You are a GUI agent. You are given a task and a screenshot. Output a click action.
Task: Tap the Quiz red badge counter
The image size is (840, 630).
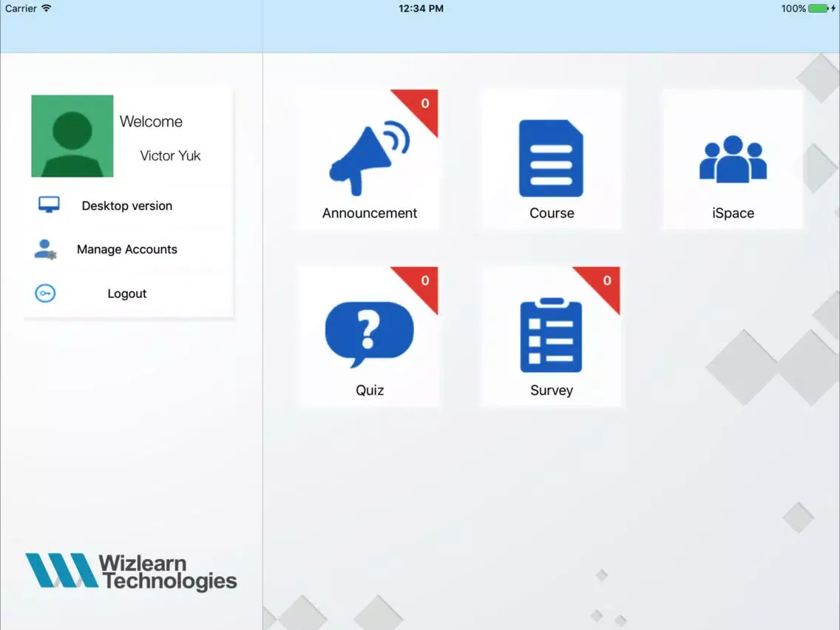(423, 282)
